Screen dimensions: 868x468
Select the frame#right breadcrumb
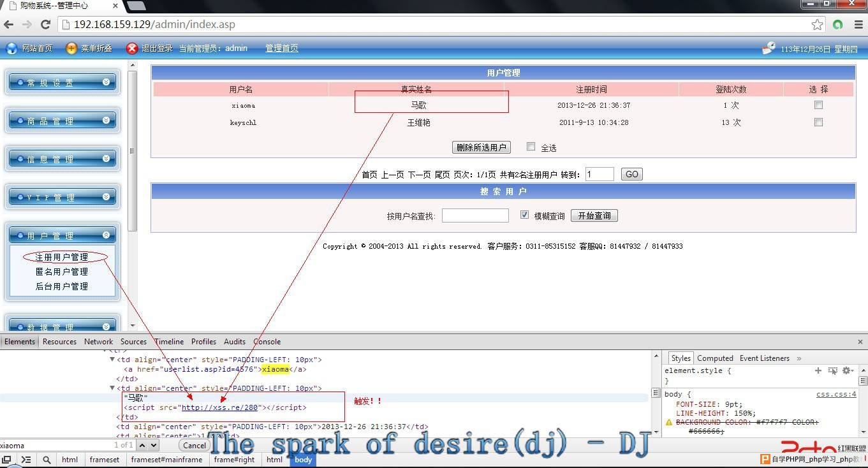(234, 460)
